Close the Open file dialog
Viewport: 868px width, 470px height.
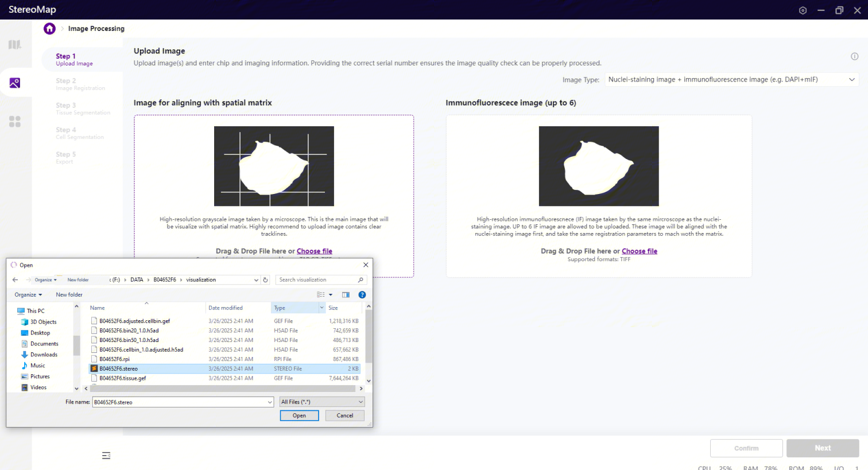point(366,265)
